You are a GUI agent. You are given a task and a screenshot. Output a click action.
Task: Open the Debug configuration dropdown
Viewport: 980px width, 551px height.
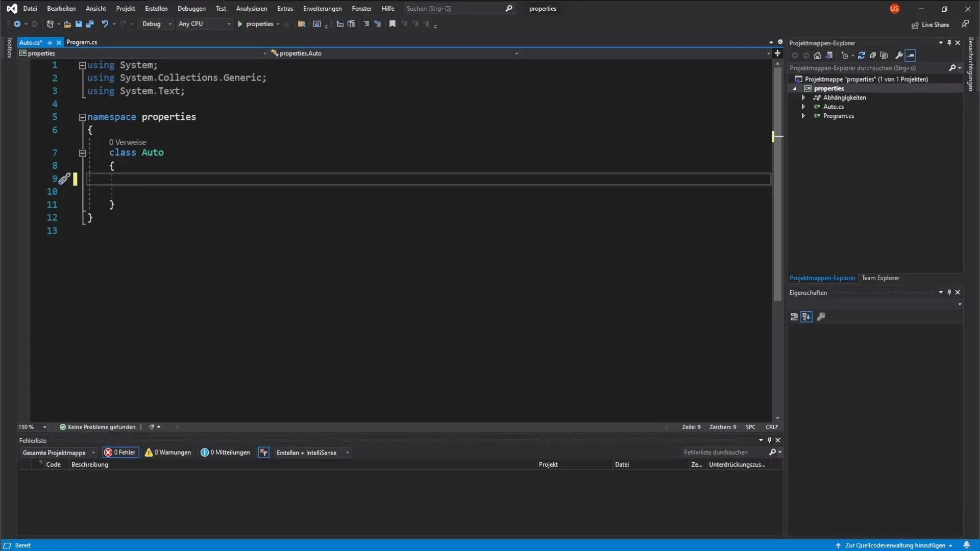point(156,24)
